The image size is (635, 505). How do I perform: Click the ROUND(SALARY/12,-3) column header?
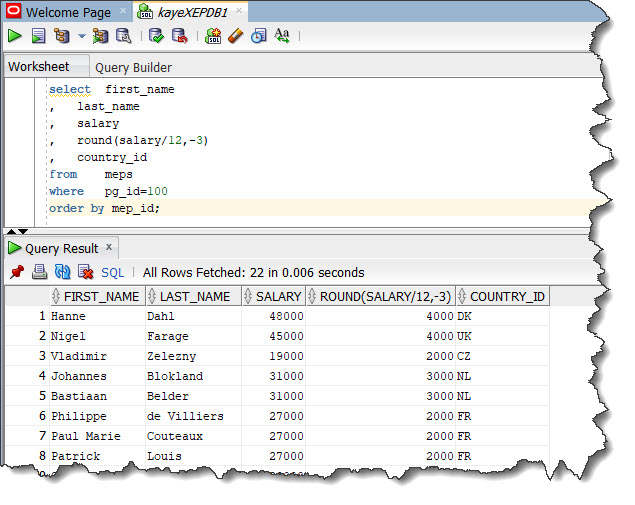pyautogui.click(x=380, y=296)
